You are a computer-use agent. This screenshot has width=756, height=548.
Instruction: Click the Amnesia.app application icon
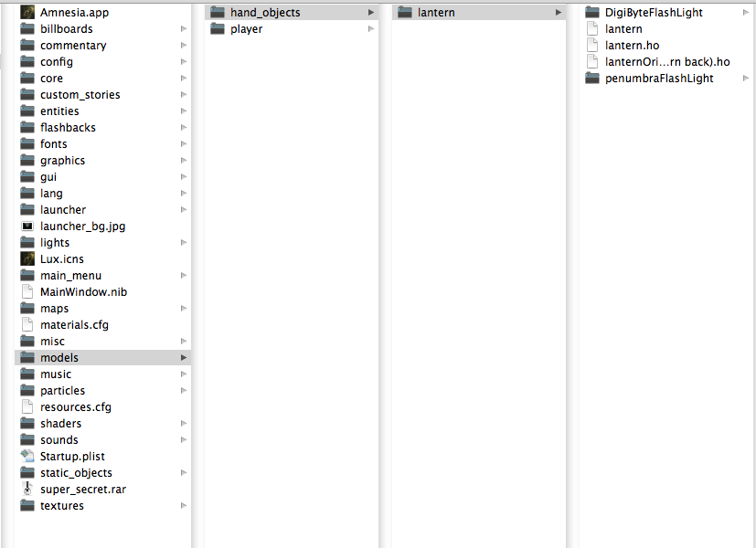click(x=27, y=13)
